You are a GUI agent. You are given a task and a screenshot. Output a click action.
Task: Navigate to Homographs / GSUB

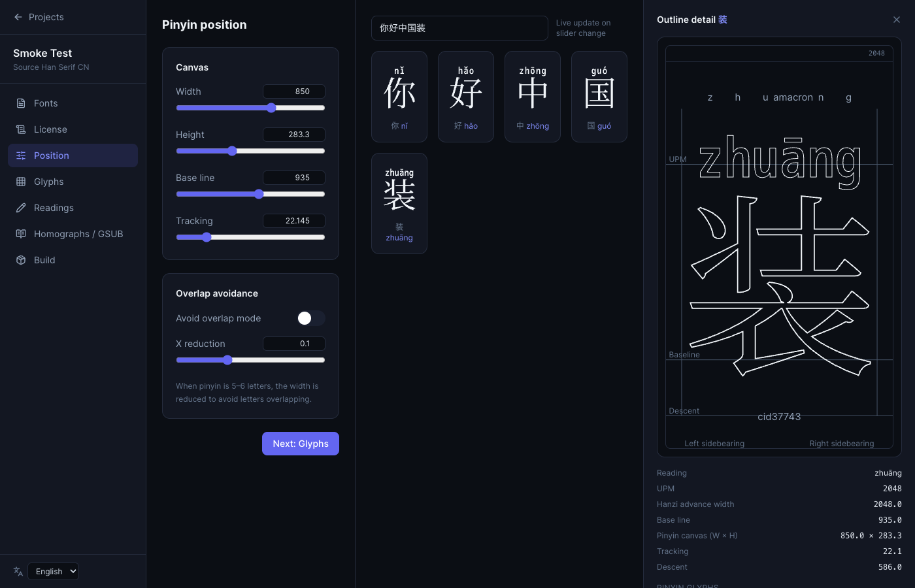pyautogui.click(x=73, y=234)
